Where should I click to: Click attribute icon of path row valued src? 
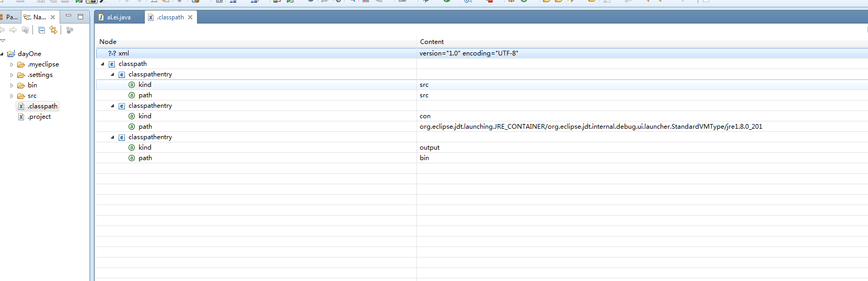pos(132,95)
